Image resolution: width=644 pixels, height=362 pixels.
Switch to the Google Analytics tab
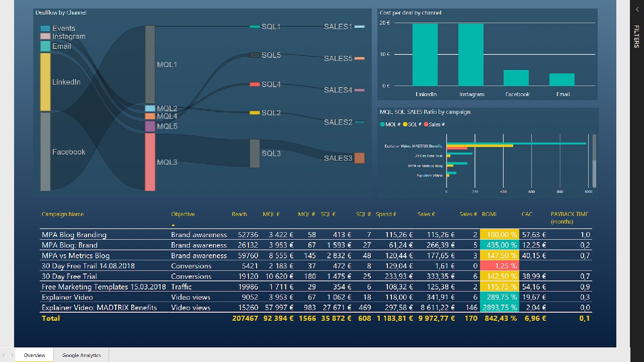pos(82,355)
